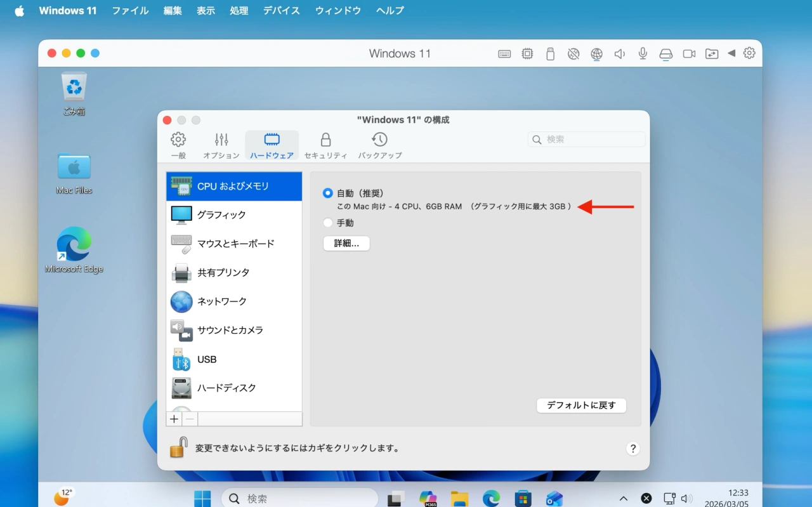The width and height of the screenshot is (812, 507).
Task: Click the lock to prevent further changes
Action: [178, 447]
